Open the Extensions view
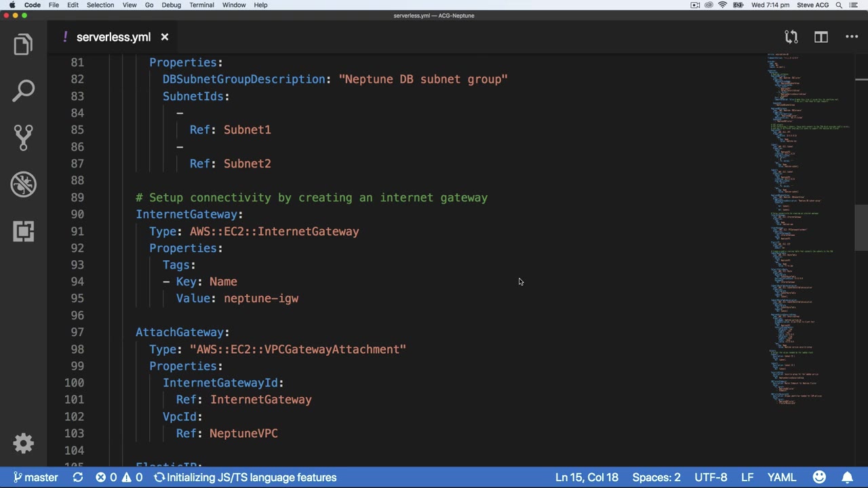Image resolution: width=868 pixels, height=488 pixels. click(23, 231)
